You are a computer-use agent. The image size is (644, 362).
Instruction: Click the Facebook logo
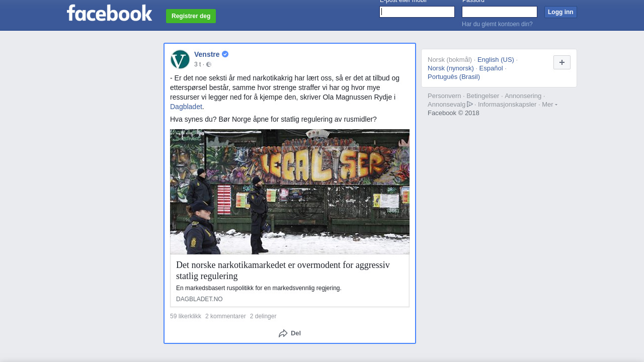pos(109,13)
